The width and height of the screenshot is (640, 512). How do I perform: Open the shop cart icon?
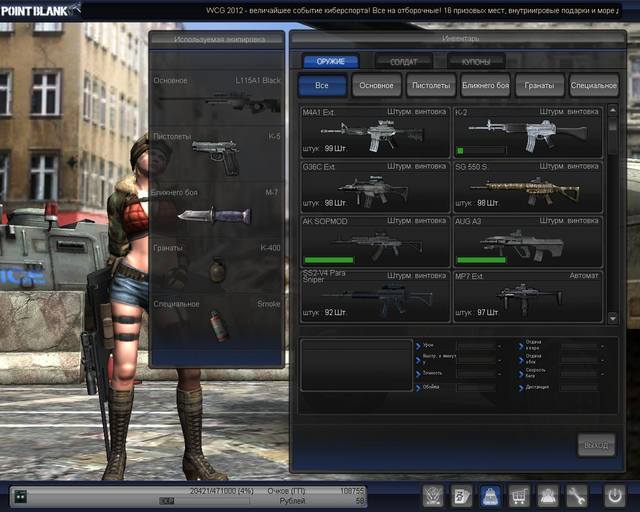click(519, 496)
